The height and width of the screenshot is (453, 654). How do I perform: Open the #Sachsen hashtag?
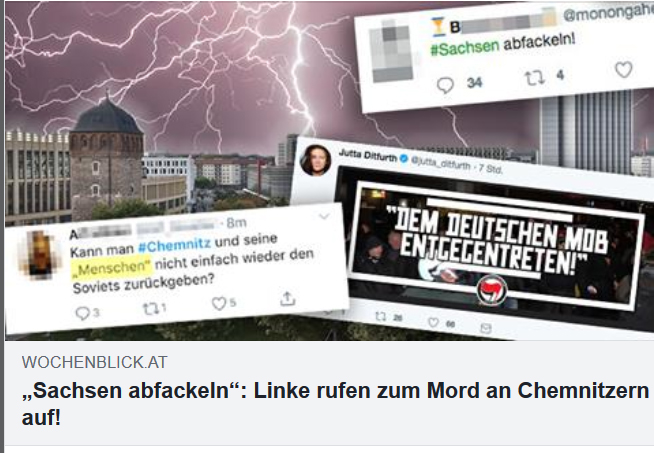[465, 48]
